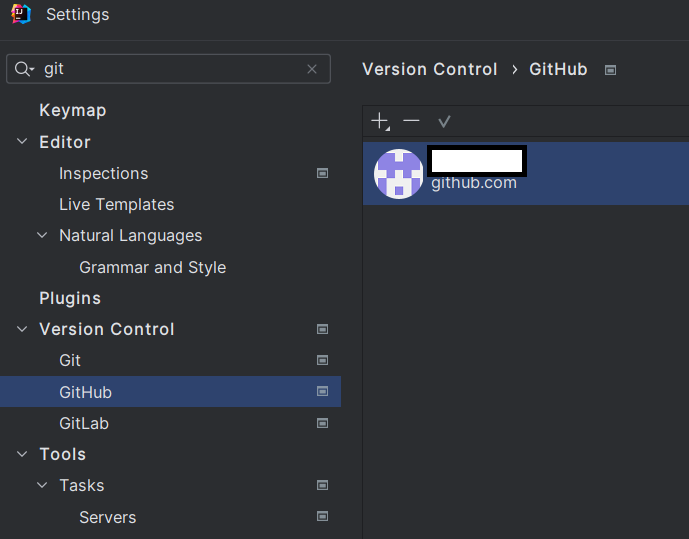Click project-level icon next to GitLab
This screenshot has width=689, height=539.
click(322, 423)
